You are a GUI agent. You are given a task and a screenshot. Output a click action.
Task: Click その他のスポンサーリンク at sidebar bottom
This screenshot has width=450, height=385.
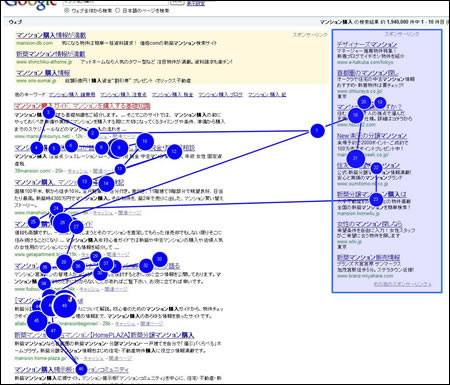click(402, 284)
